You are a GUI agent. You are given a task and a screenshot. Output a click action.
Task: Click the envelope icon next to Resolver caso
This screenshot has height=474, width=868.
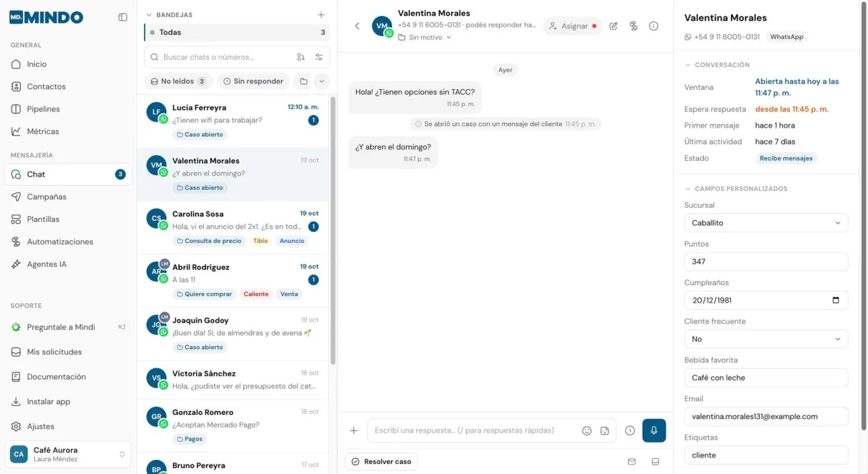632,462
